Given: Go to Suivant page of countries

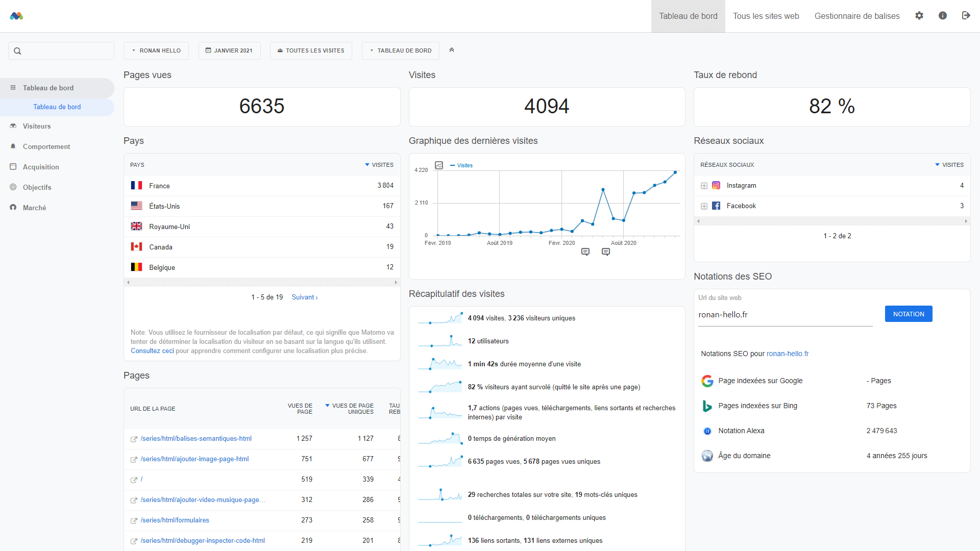Looking at the screenshot, I should point(304,297).
